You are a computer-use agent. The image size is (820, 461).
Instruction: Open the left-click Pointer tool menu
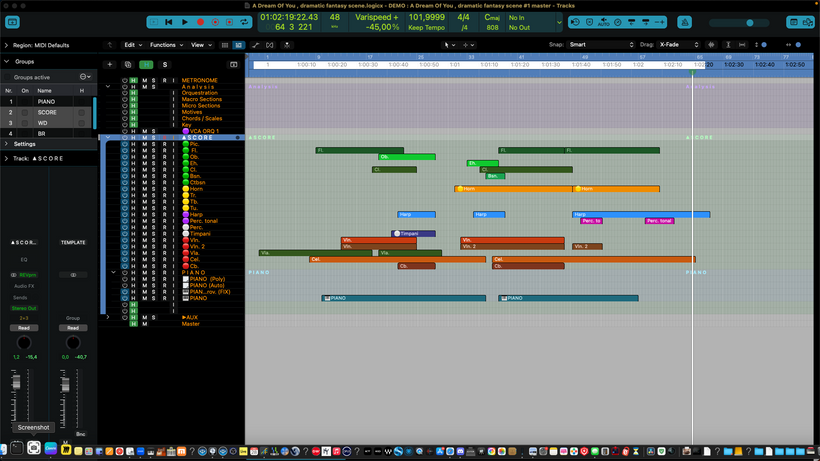pyautogui.click(x=449, y=45)
